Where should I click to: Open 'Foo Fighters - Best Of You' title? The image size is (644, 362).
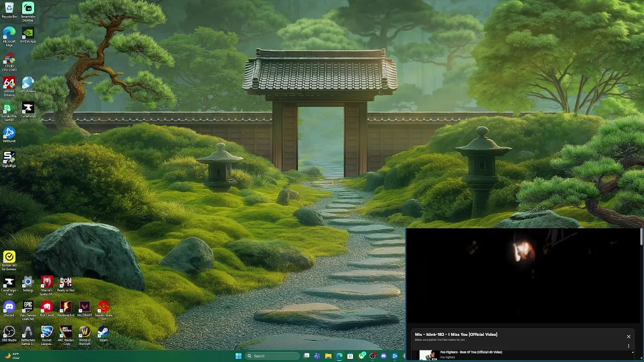(471, 352)
